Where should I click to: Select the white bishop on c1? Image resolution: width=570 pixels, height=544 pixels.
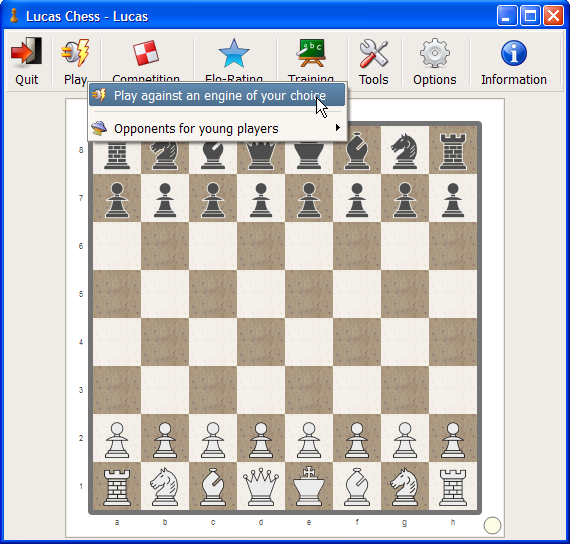point(213,487)
